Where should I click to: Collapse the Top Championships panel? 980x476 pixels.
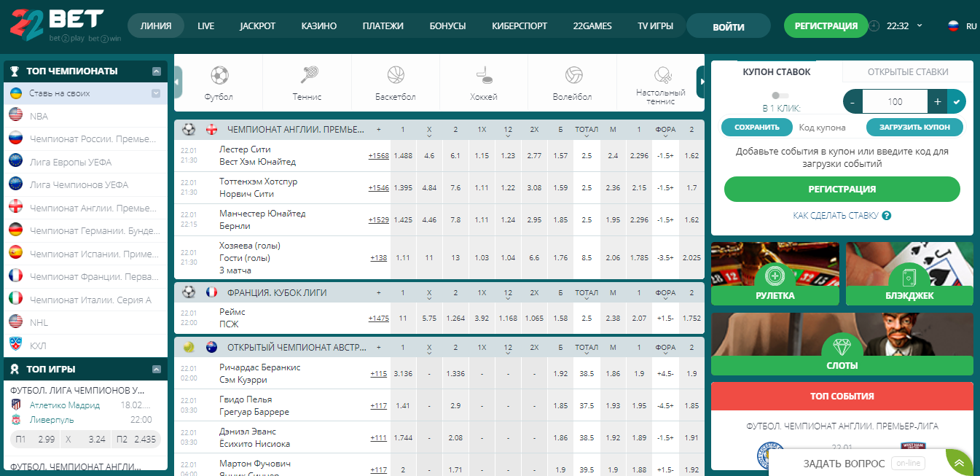click(x=156, y=71)
